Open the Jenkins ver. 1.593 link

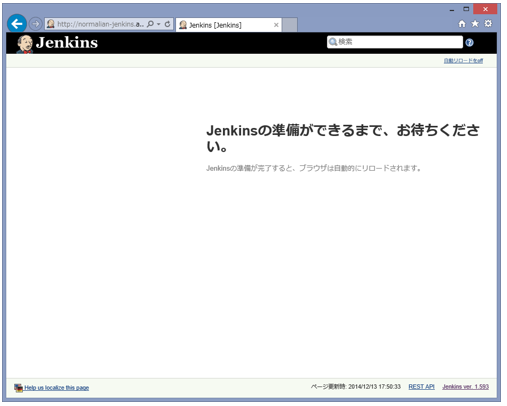pyautogui.click(x=465, y=387)
